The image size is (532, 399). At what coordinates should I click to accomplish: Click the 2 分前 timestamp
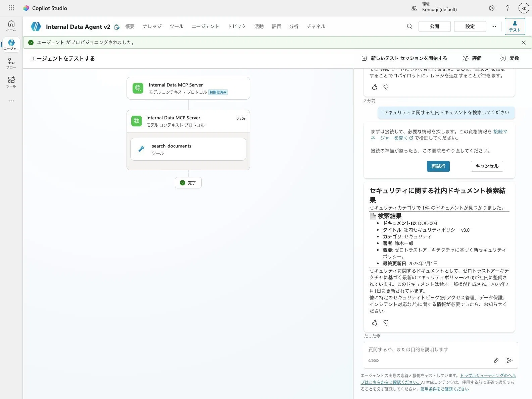pyautogui.click(x=370, y=101)
